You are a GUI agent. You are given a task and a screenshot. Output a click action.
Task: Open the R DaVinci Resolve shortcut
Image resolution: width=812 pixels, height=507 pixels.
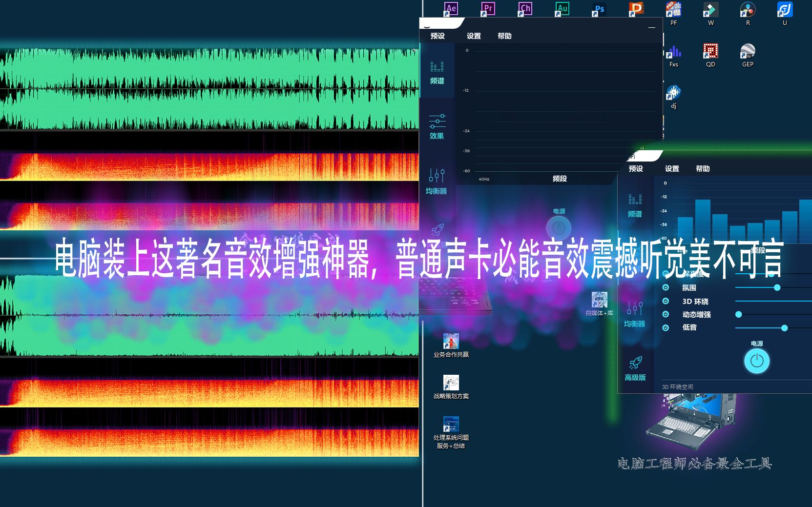748,14
